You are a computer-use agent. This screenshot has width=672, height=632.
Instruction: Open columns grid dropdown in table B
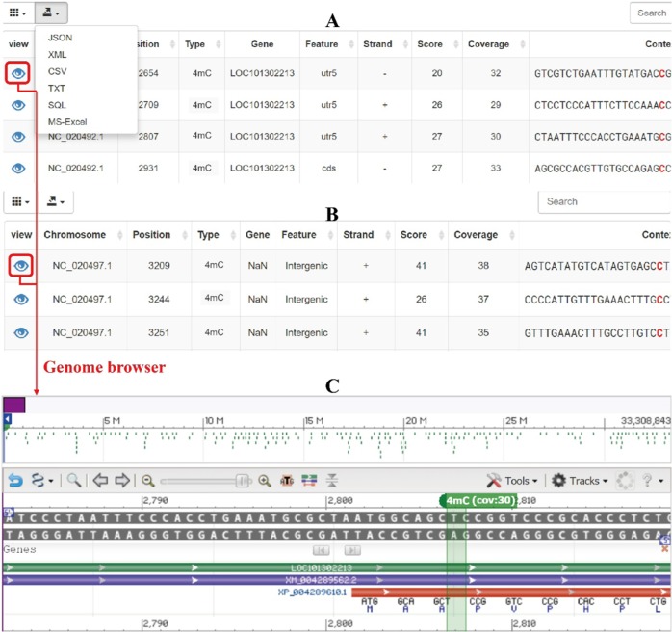[x=20, y=201]
